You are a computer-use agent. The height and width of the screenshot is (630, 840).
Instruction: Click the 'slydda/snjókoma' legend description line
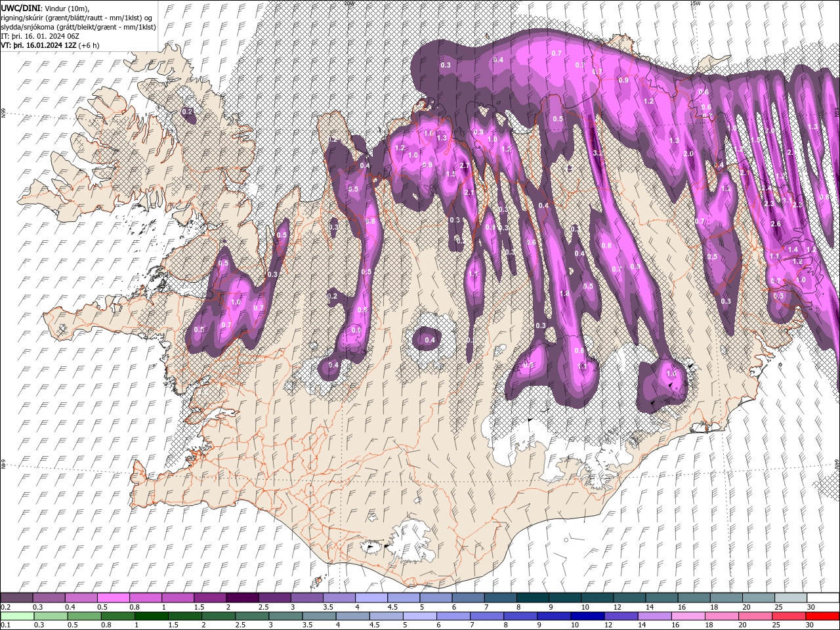click(78, 27)
